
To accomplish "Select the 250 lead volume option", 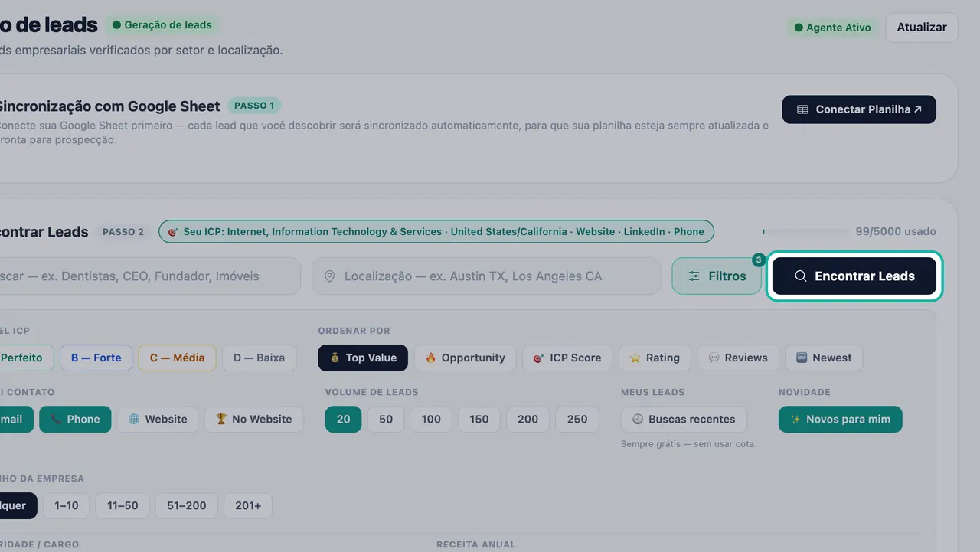I will [x=577, y=419].
